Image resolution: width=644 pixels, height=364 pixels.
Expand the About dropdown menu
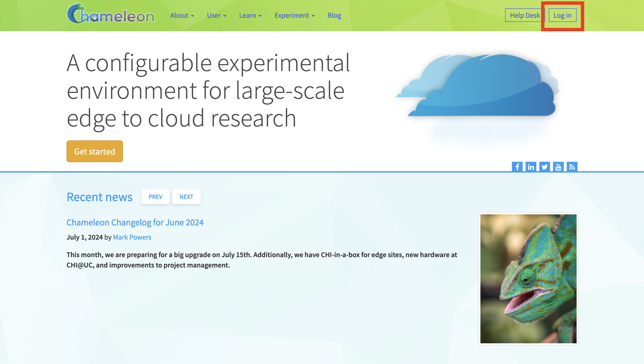182,16
